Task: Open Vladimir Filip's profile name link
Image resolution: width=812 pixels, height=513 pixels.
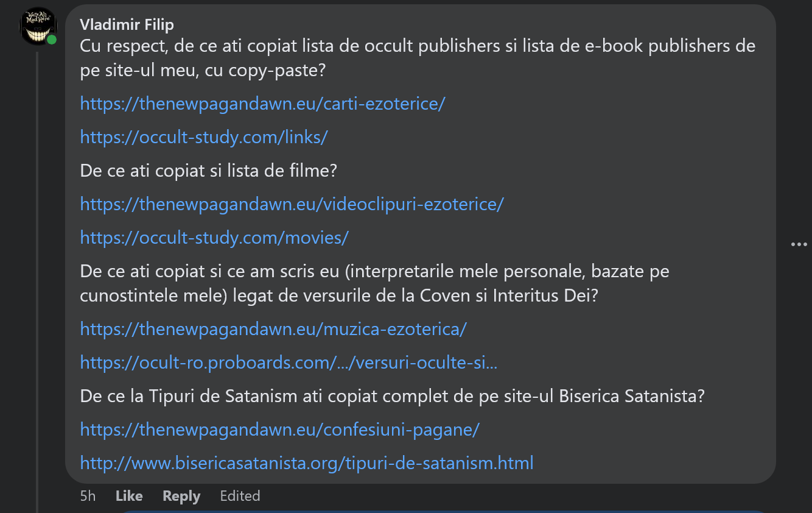Action: (127, 24)
